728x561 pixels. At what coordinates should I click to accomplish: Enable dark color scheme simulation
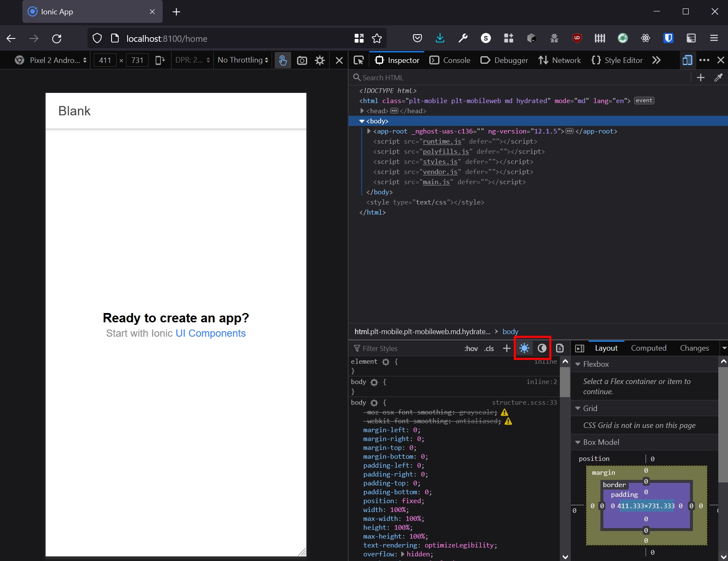(543, 348)
